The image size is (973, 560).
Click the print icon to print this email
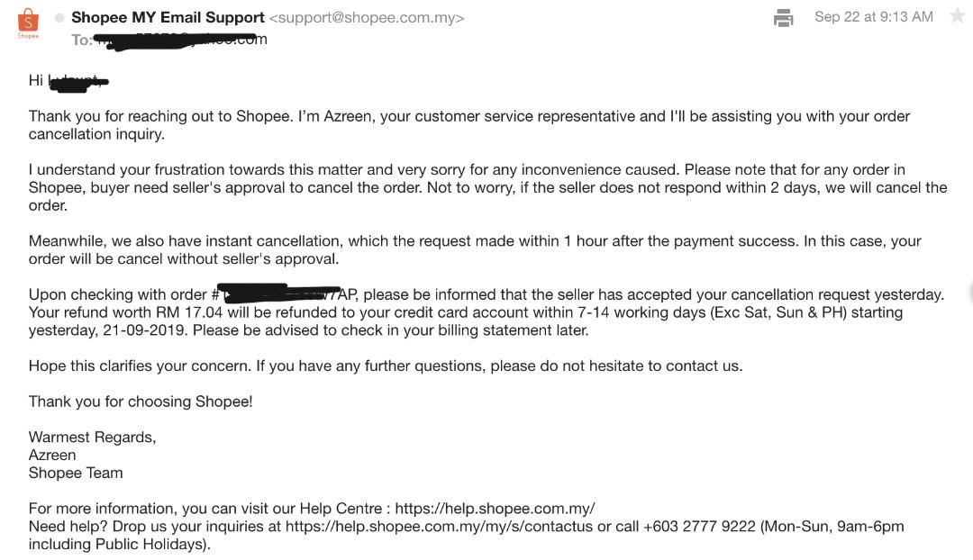783,16
